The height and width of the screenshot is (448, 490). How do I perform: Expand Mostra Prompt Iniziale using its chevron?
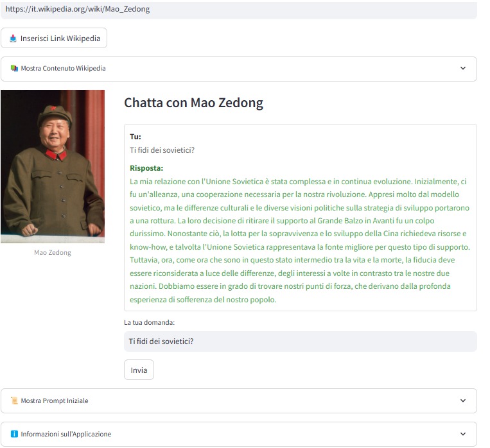pyautogui.click(x=462, y=401)
